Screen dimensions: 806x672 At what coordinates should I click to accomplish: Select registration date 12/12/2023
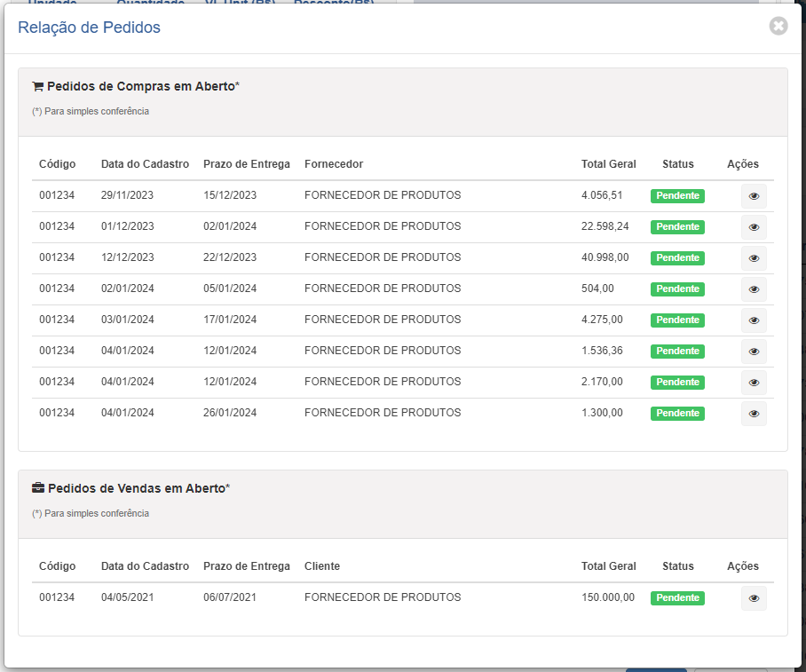128,257
